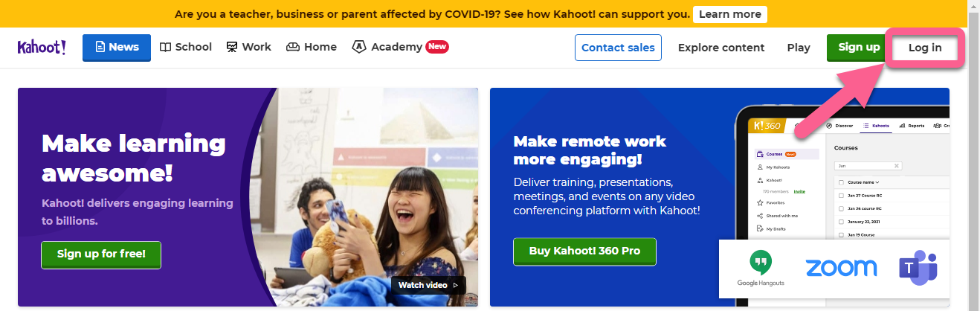Click the Contact sales button

[618, 48]
